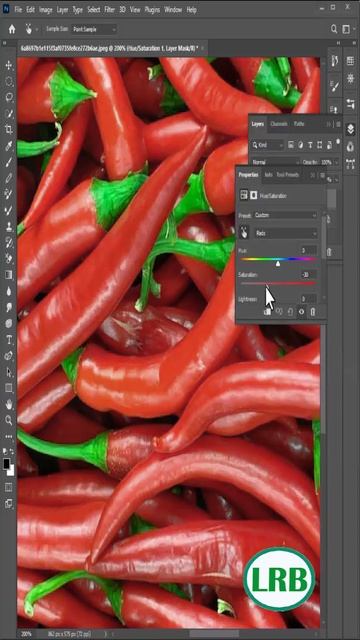Viewport: 360px width, 640px height.
Task: Open the Properties panel flyout menu
Action: pyautogui.click(x=322, y=175)
